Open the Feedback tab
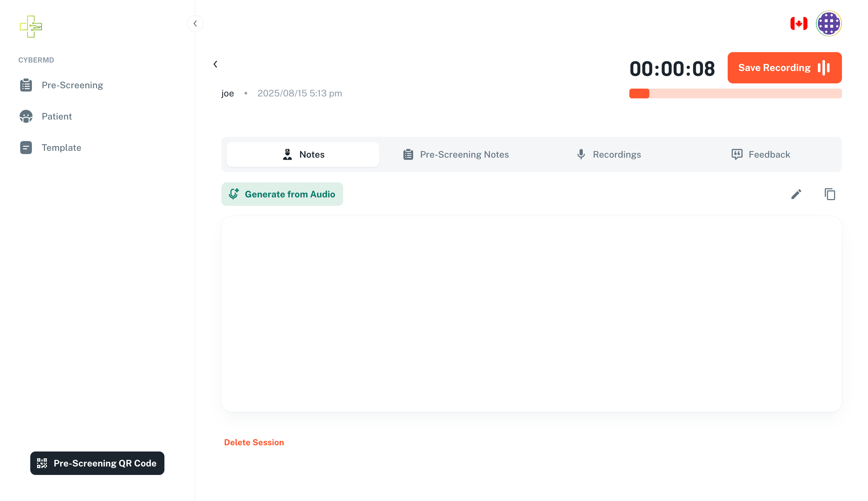 pyautogui.click(x=761, y=154)
